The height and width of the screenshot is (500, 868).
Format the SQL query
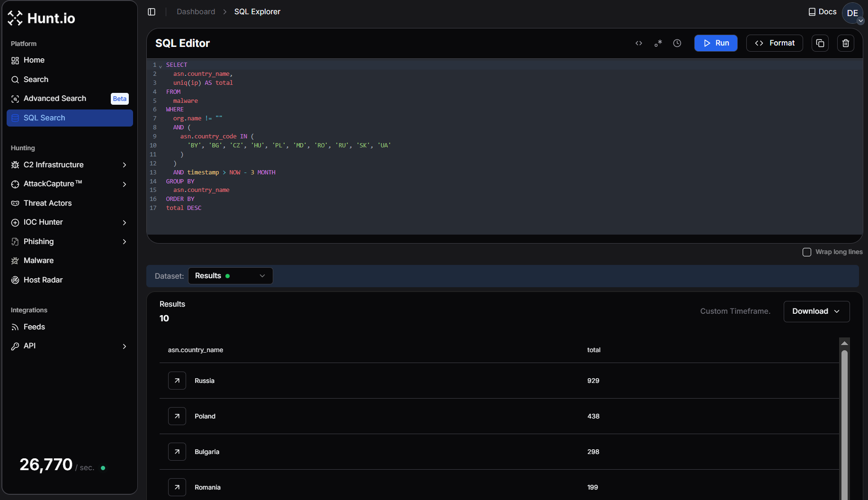[x=775, y=43]
